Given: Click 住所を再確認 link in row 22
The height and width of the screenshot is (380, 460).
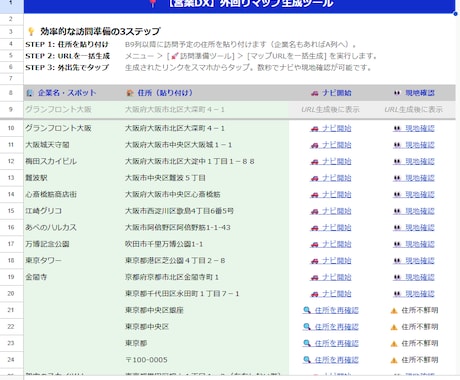Looking at the screenshot, I should 331,327.
